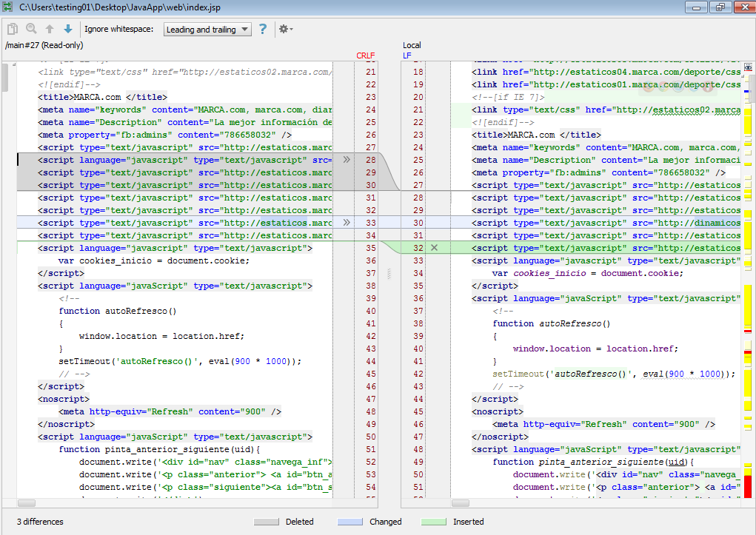This screenshot has width=756, height=535.
Task: Go to previous difference with up arrow
Action: 50,29
